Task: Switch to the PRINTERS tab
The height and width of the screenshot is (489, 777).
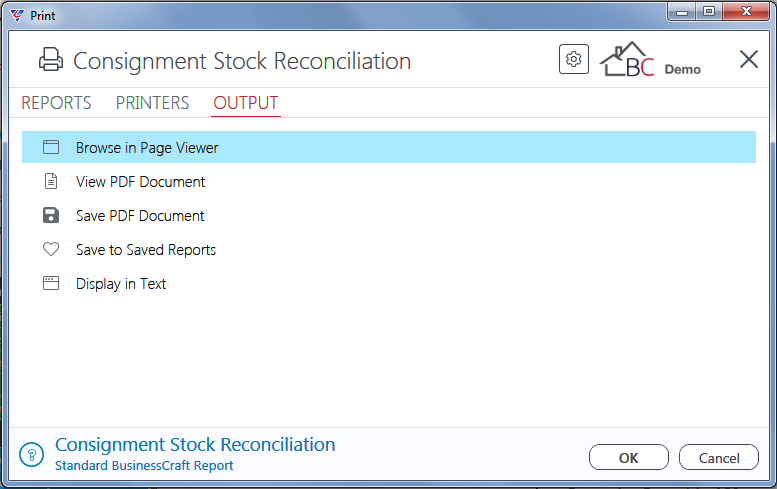Action: click(152, 103)
